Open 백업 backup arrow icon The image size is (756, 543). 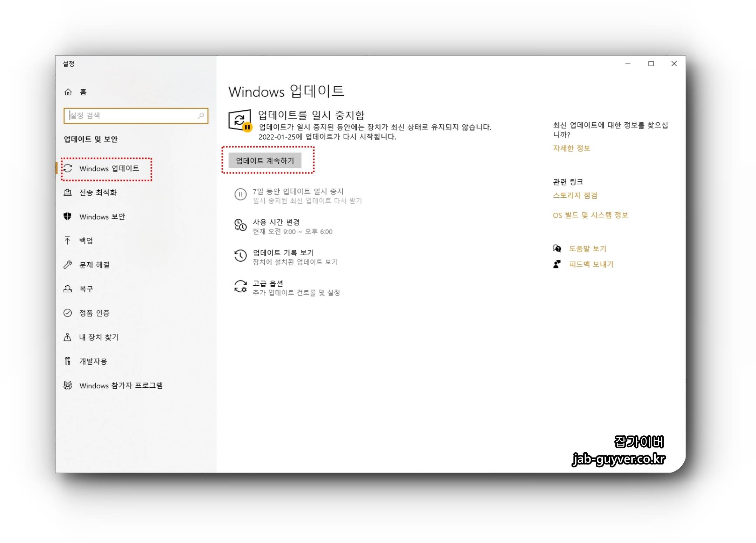pyautogui.click(x=68, y=240)
